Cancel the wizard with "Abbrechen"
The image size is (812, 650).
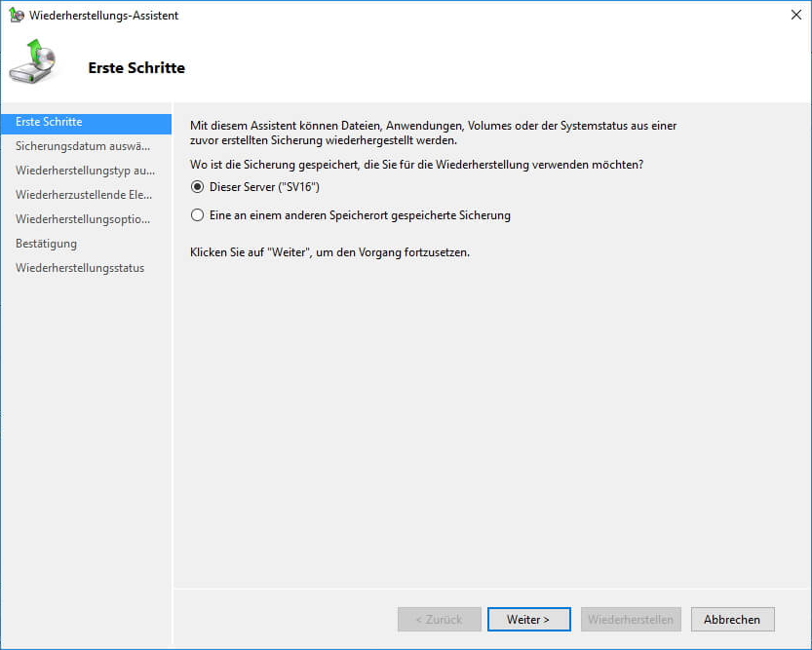[732, 620]
